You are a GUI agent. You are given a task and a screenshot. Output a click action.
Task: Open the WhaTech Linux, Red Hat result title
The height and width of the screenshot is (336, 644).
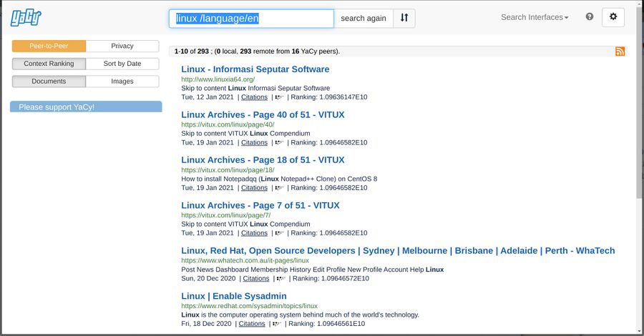398,251
